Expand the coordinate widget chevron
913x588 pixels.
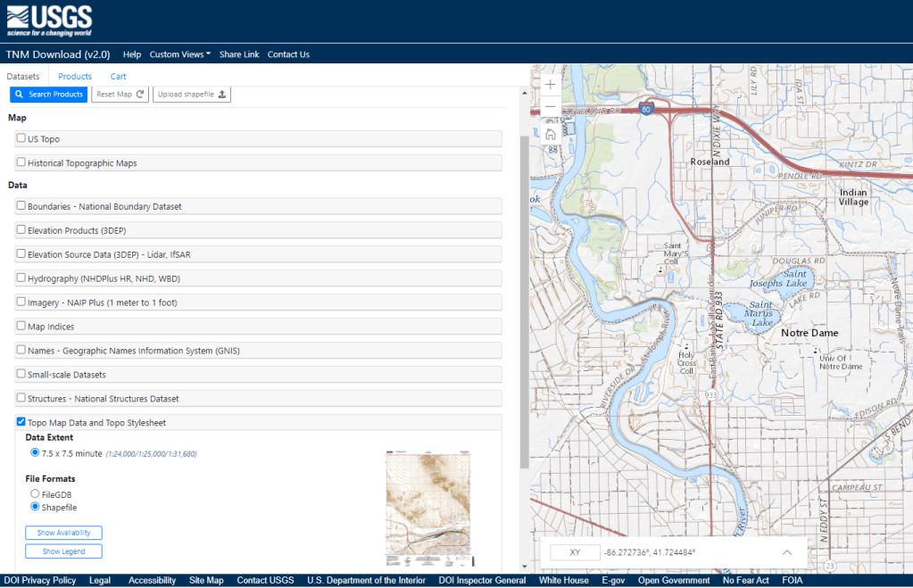click(x=786, y=552)
